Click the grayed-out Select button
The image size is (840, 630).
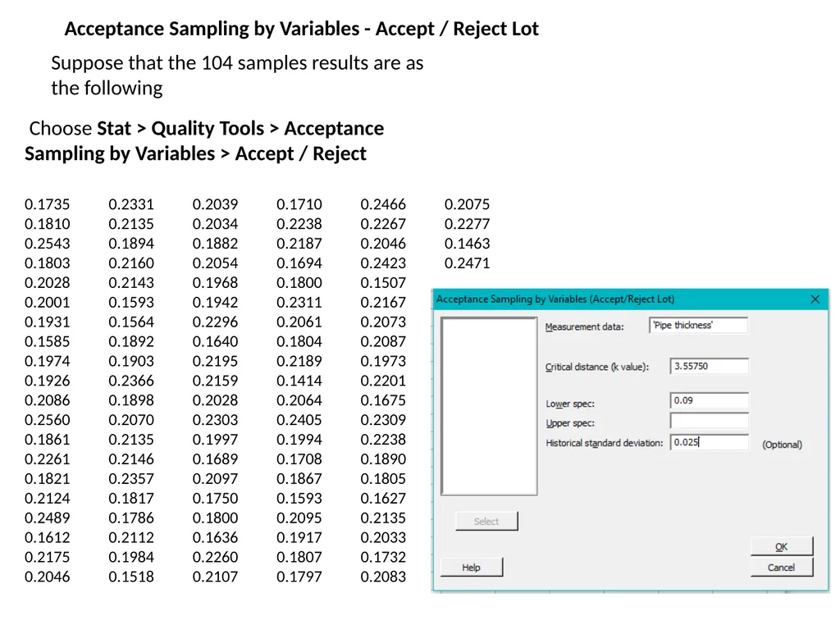tap(486, 521)
